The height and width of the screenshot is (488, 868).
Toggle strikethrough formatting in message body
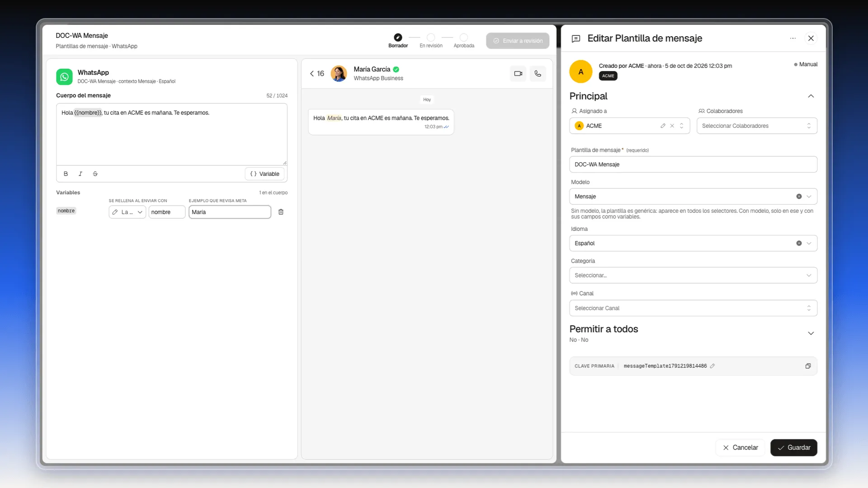tap(95, 174)
